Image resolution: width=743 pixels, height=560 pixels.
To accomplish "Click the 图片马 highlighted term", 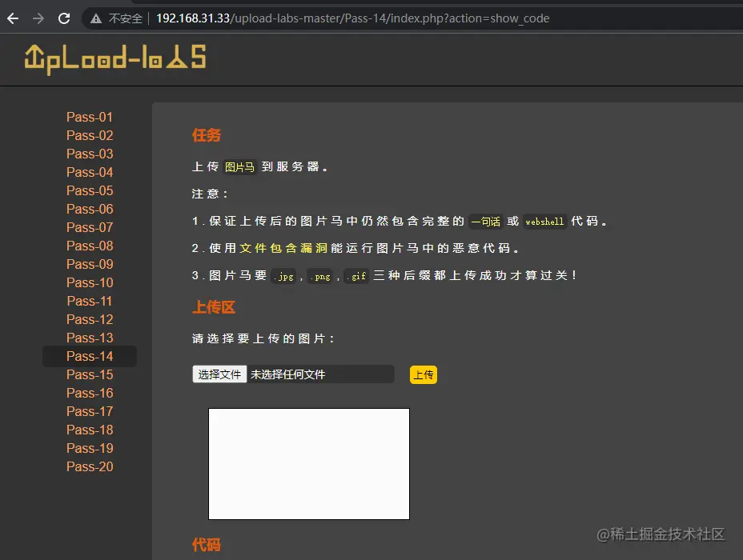I will point(239,167).
